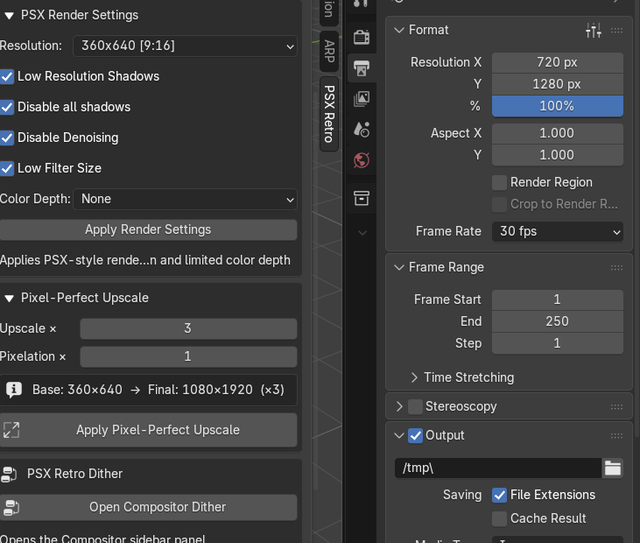
Task: Click the Aspect Y 1.000 field
Action: point(557,155)
